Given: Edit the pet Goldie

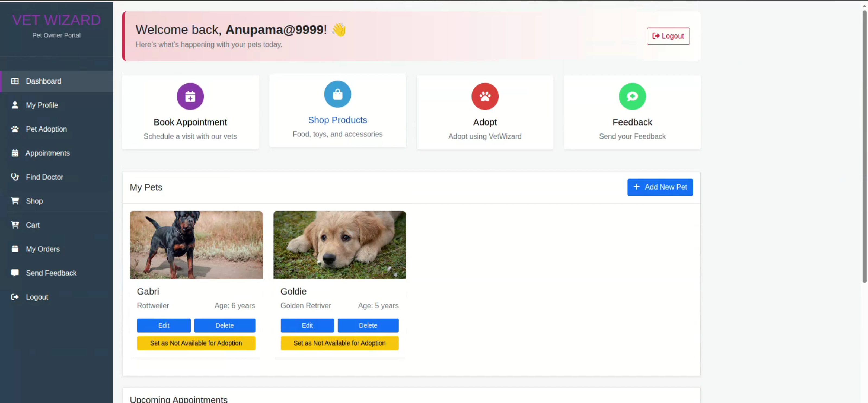Looking at the screenshot, I should (307, 325).
